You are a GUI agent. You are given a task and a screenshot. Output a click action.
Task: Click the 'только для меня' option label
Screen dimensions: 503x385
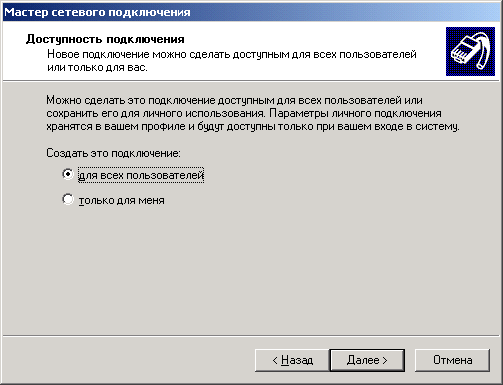coord(122,200)
